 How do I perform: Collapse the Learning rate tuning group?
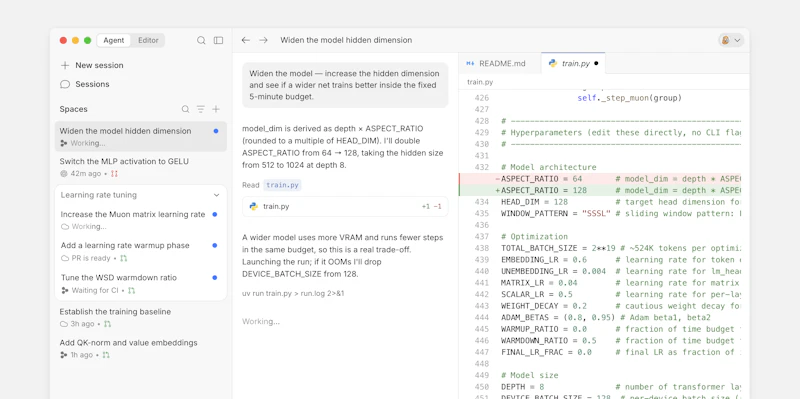click(216, 195)
